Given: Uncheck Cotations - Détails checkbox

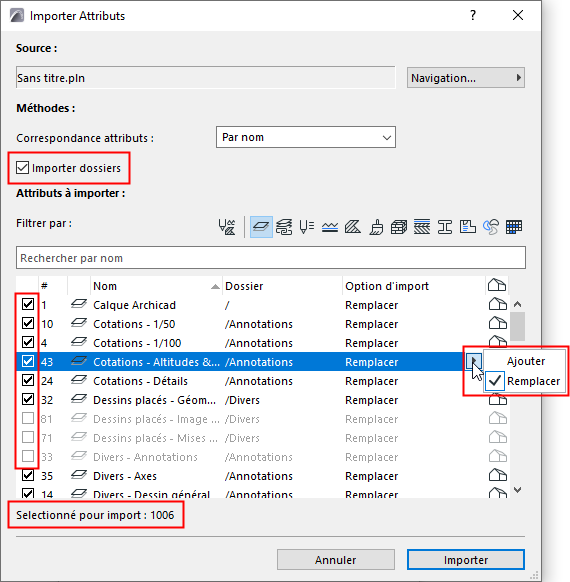Looking at the screenshot, I should coord(28,380).
